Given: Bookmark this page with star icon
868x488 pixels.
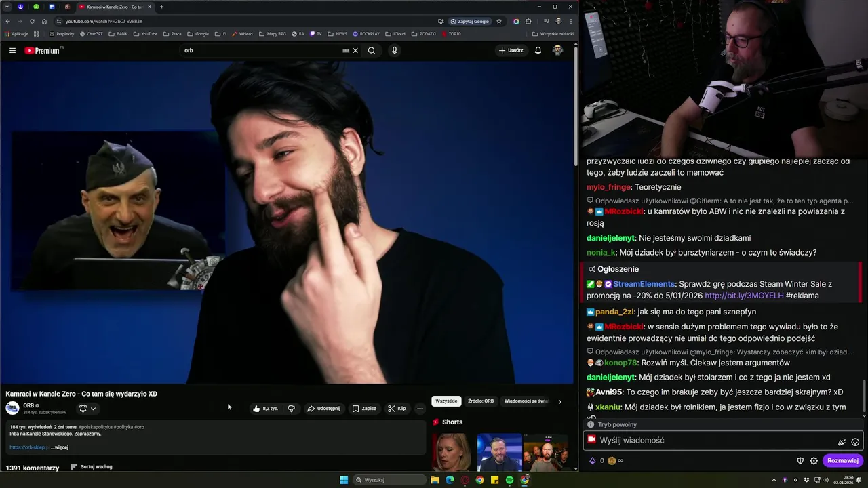Looking at the screenshot, I should pyautogui.click(x=499, y=21).
